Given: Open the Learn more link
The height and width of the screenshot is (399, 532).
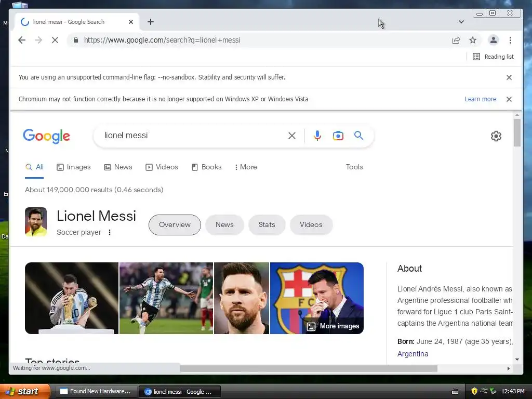Looking at the screenshot, I should (x=481, y=99).
